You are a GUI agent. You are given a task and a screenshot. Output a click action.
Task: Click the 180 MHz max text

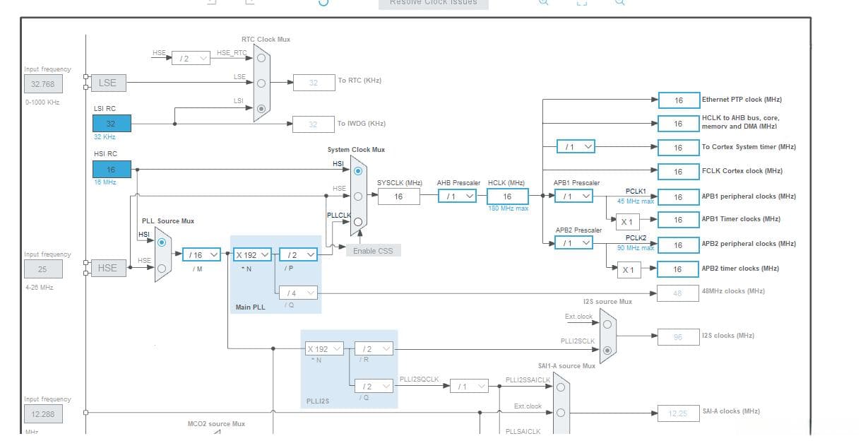point(508,208)
